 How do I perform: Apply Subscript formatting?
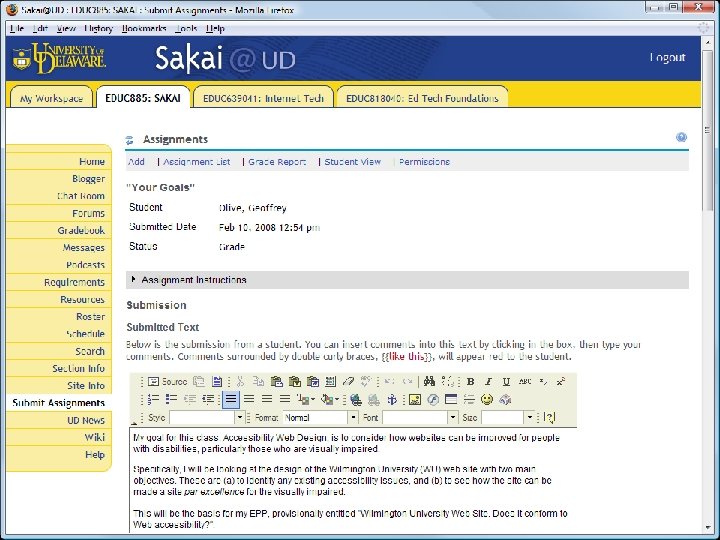coord(543,382)
